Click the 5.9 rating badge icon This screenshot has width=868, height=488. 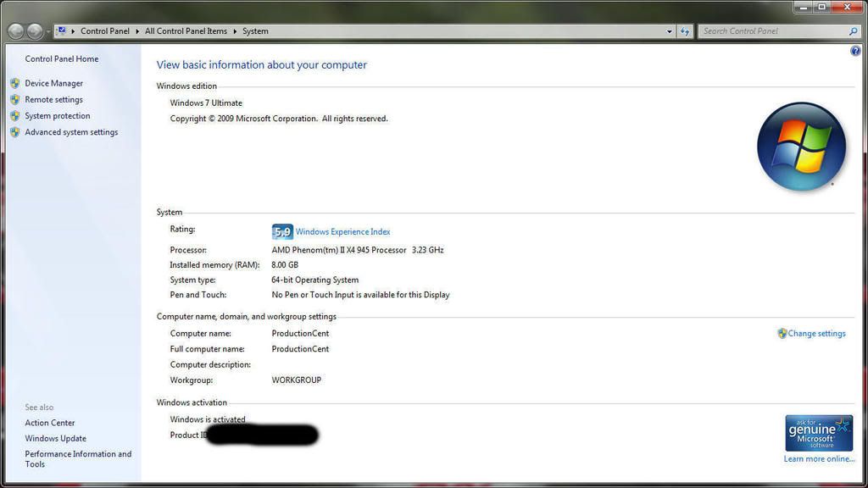coord(282,232)
